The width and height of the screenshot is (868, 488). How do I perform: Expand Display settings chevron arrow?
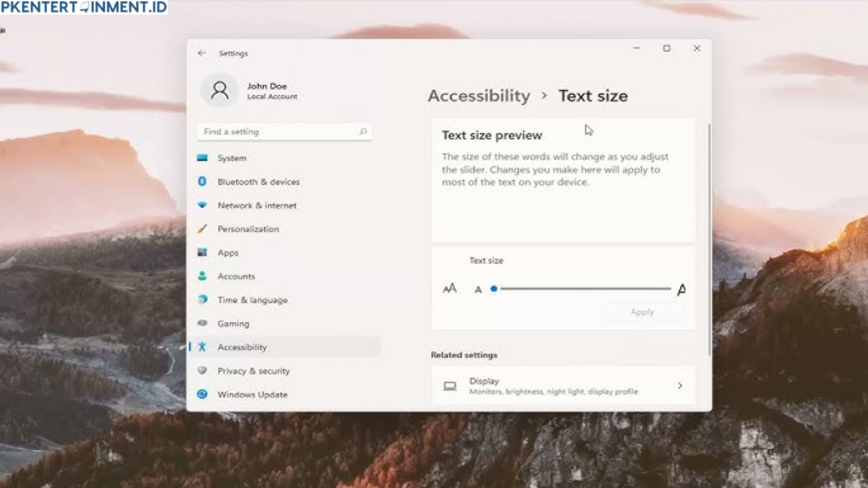click(679, 386)
